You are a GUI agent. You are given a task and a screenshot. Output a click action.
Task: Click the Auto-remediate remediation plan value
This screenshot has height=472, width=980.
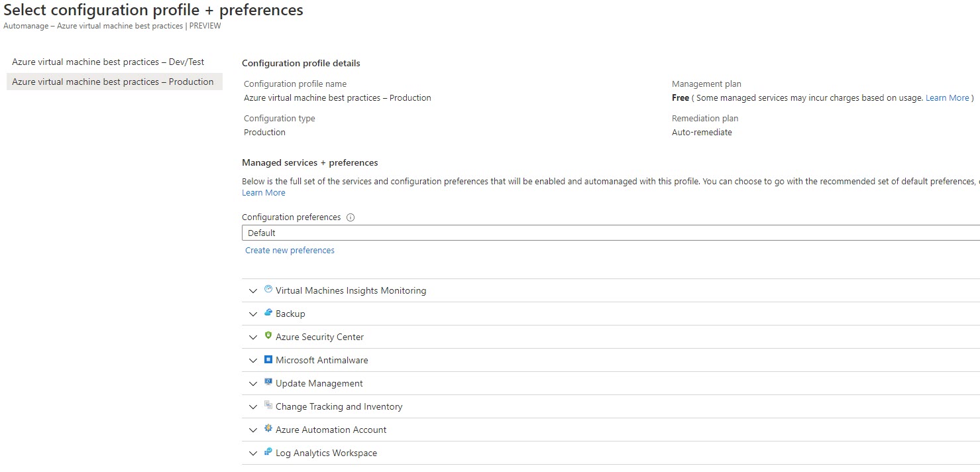point(702,133)
